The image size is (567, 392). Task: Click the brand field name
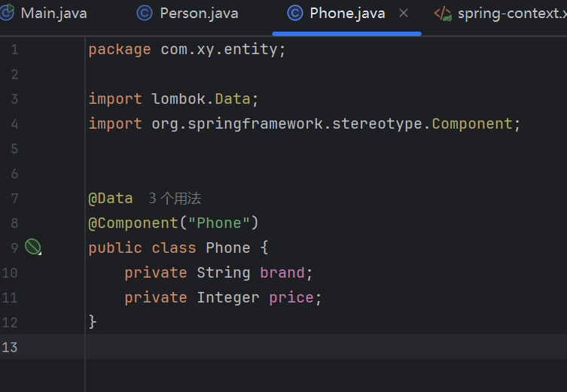coord(282,272)
